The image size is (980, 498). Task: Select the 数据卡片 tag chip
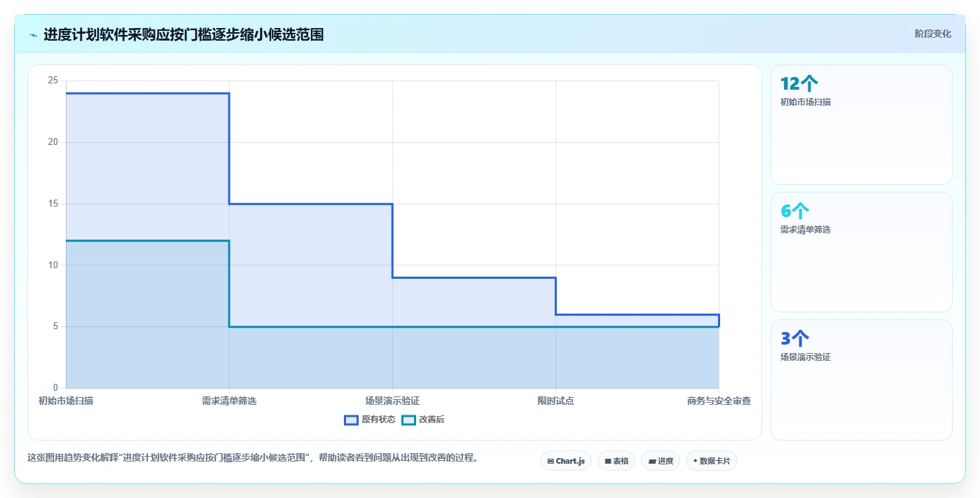[x=712, y=461]
